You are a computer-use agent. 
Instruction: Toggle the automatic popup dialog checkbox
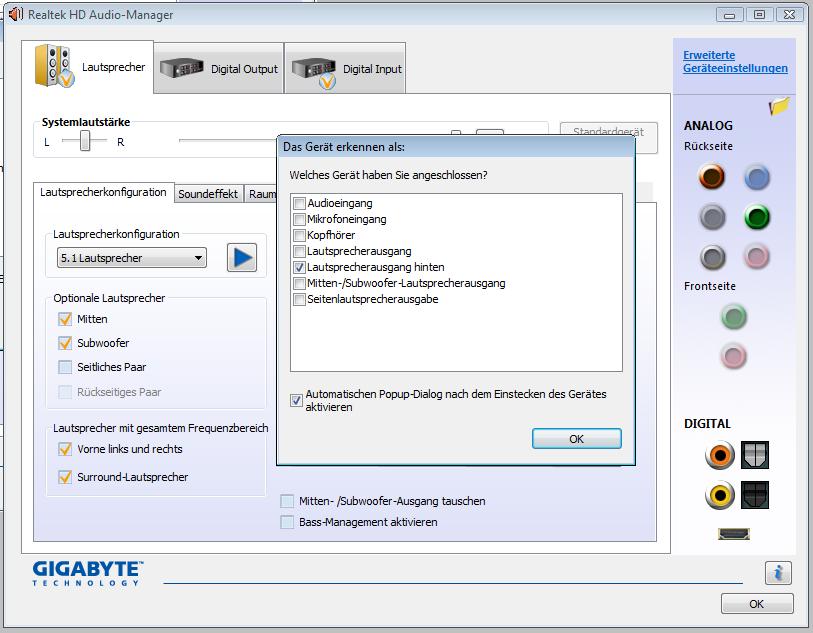[296, 400]
